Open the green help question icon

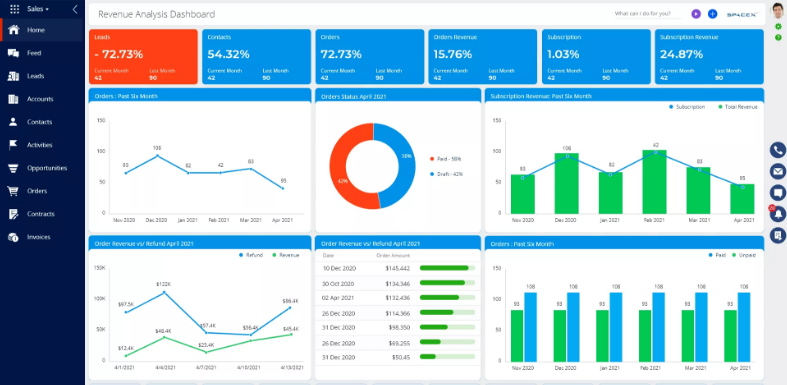coord(778,38)
